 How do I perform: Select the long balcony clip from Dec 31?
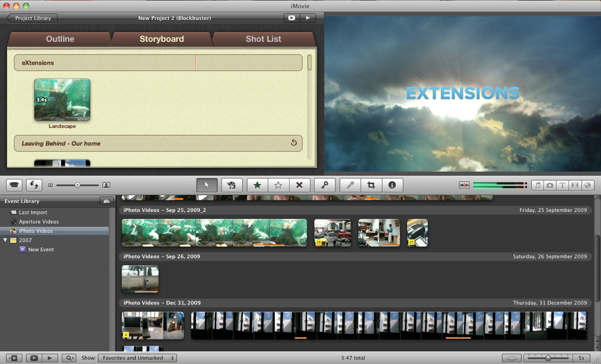coord(389,325)
